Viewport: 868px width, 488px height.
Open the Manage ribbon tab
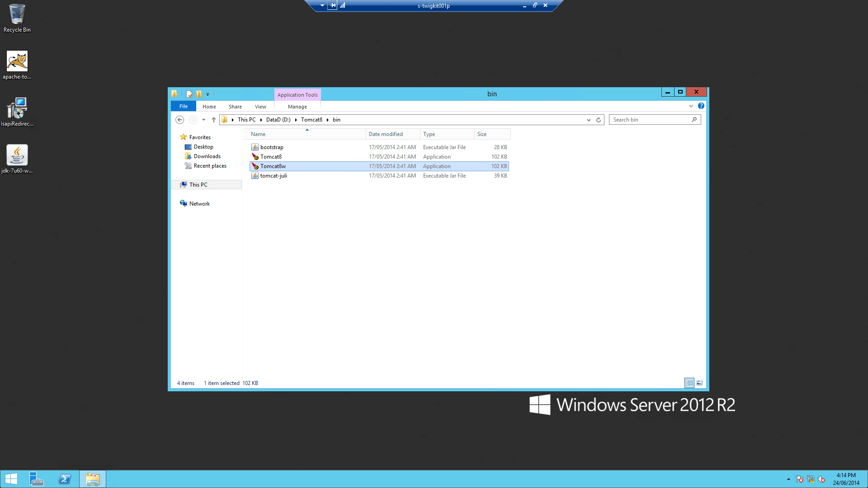tap(297, 107)
